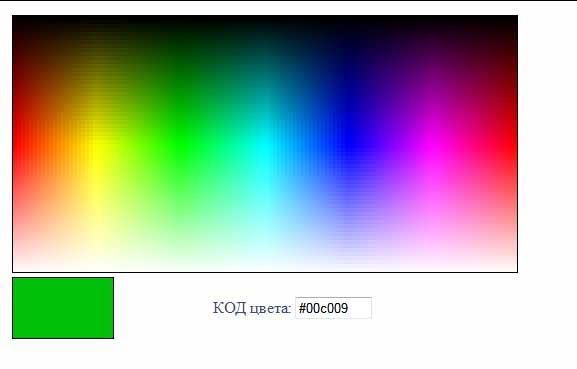Pick lime yellow-green in the spectrum
This screenshot has width=577, height=369.
(x=138, y=147)
